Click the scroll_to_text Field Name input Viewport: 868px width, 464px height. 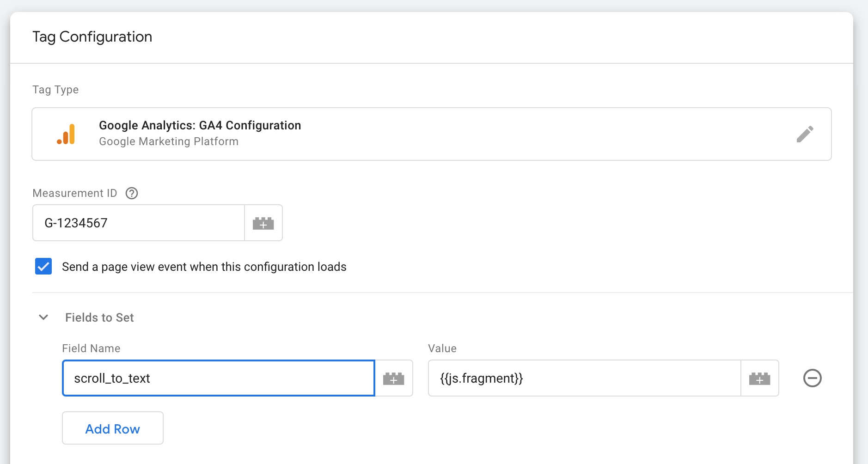click(218, 379)
